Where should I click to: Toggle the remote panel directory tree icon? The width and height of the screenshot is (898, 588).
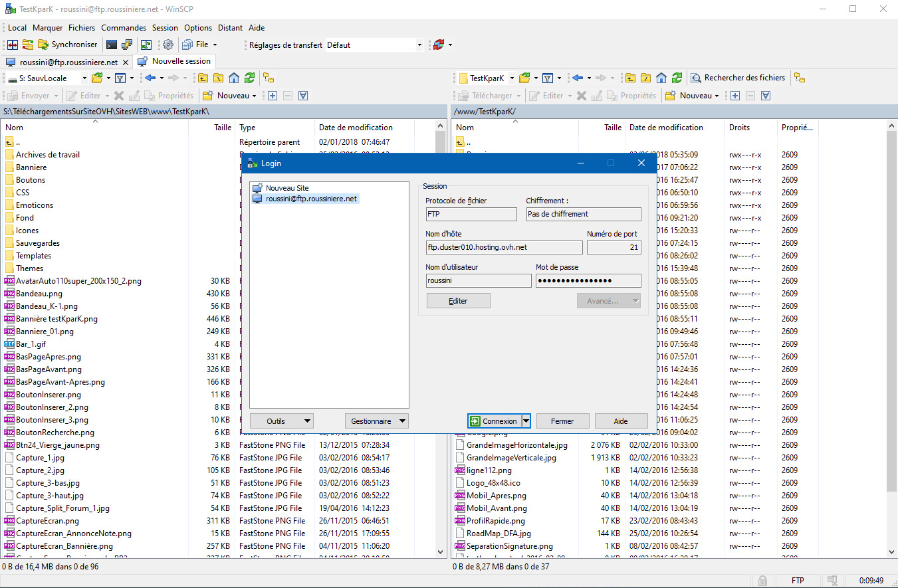pyautogui.click(x=800, y=78)
